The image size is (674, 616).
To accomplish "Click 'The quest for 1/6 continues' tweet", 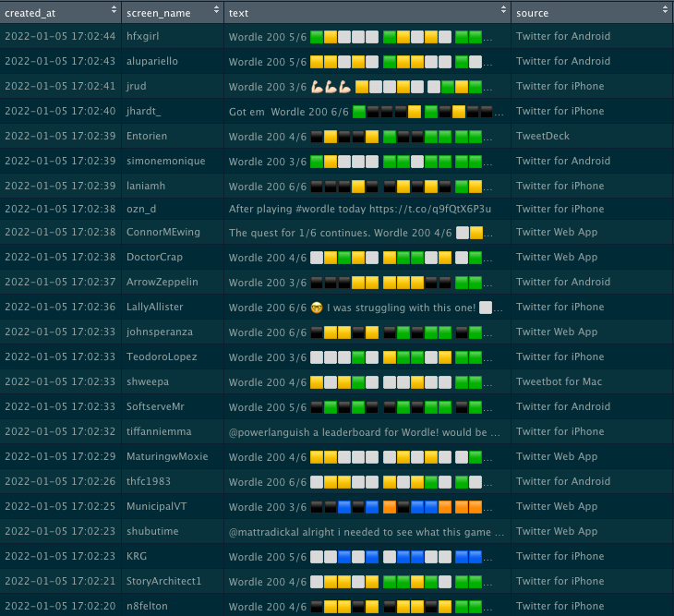I will [361, 233].
